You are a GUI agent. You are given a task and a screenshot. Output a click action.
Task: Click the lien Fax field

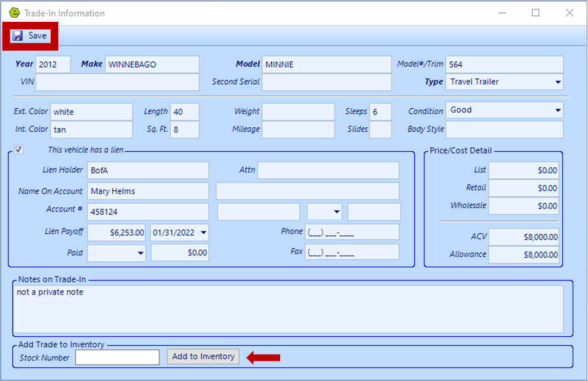[x=352, y=252]
